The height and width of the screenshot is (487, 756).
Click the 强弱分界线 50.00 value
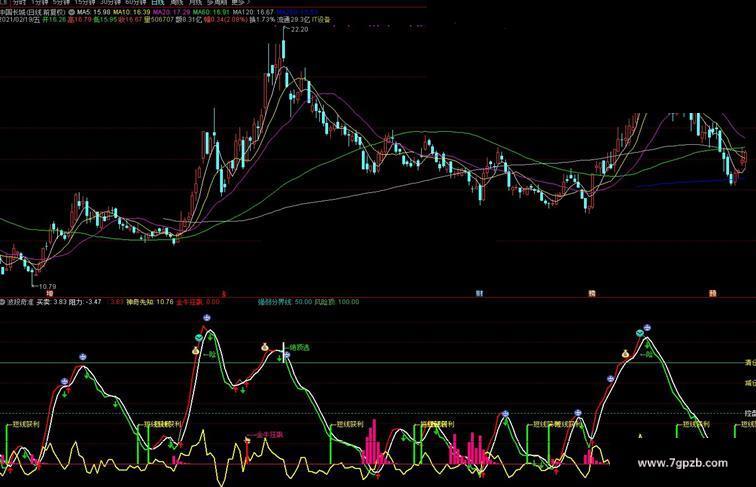284,302
